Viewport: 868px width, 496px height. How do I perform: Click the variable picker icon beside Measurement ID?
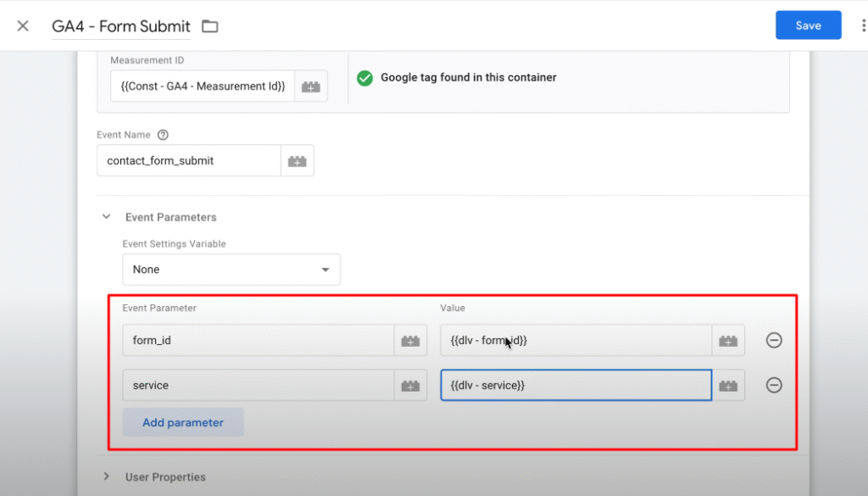(311, 86)
